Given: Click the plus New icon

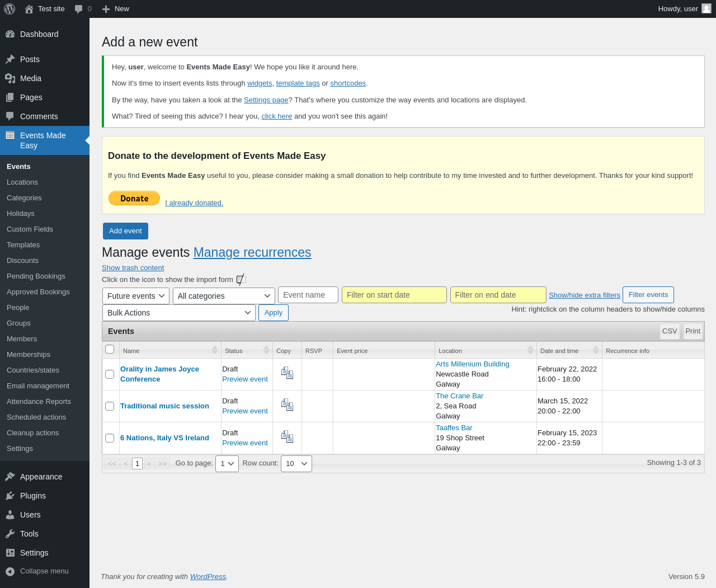Looking at the screenshot, I should point(106,9).
